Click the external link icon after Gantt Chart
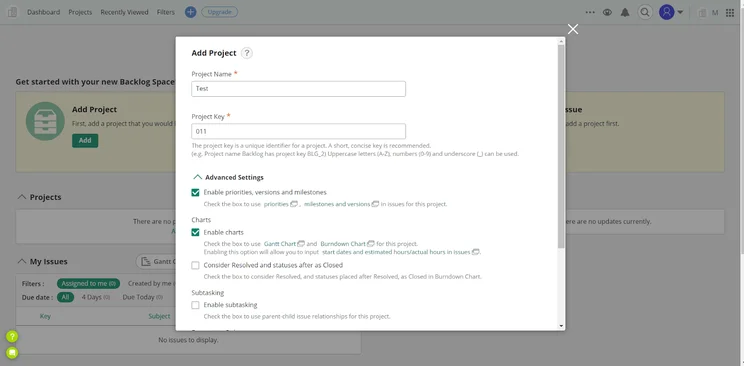This screenshot has height=366, width=744. point(301,244)
